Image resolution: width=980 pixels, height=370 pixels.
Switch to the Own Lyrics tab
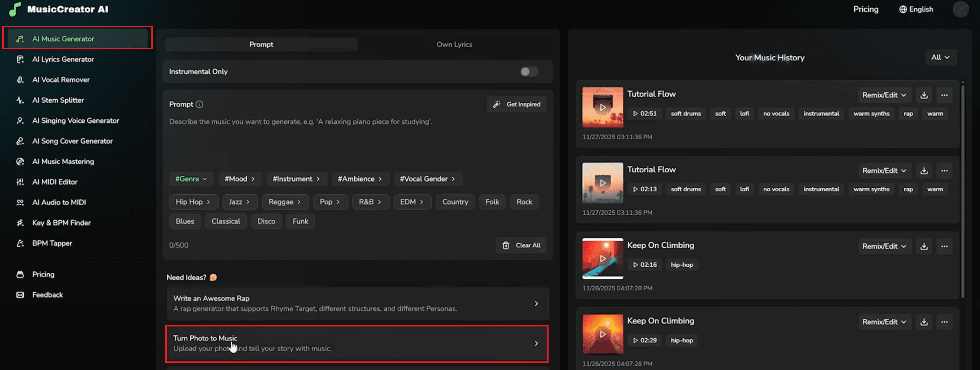[454, 44]
